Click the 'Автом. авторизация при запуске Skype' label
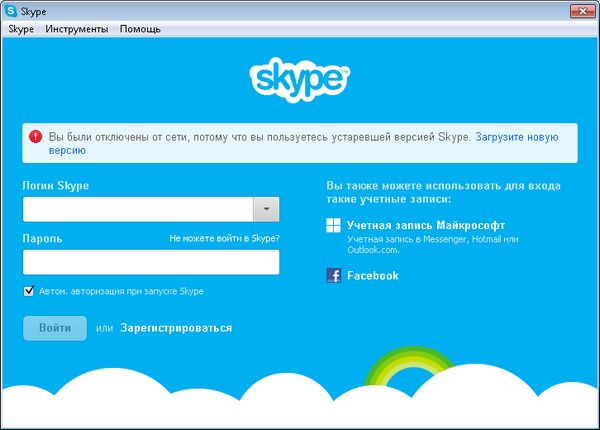Viewport: 600px width, 430px height. (x=121, y=291)
